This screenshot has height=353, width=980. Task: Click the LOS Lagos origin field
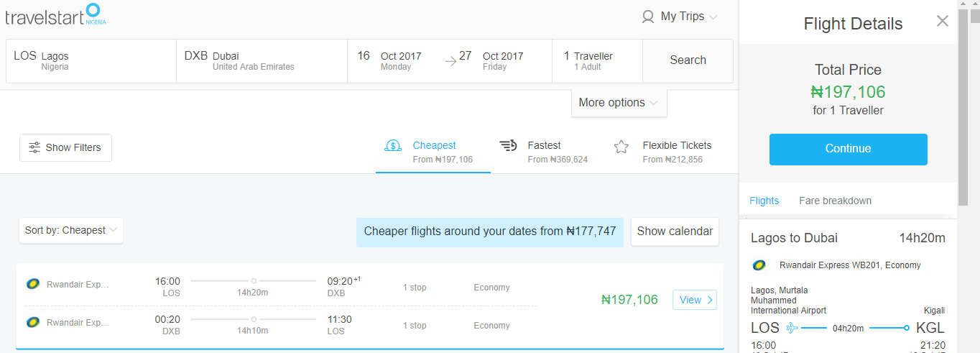[x=91, y=61]
